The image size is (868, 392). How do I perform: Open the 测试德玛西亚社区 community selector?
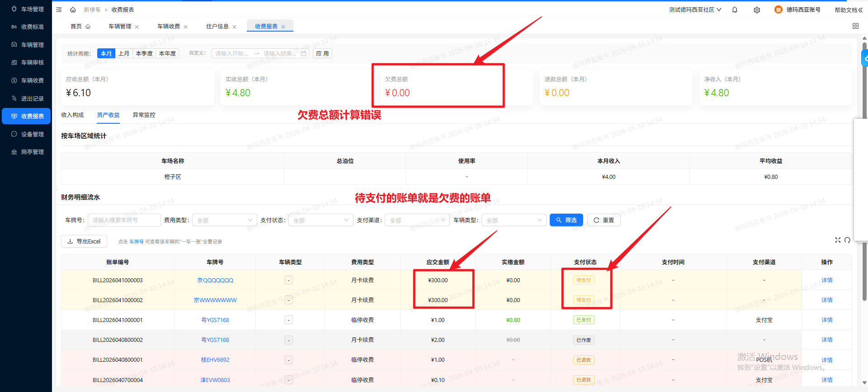tap(695, 9)
